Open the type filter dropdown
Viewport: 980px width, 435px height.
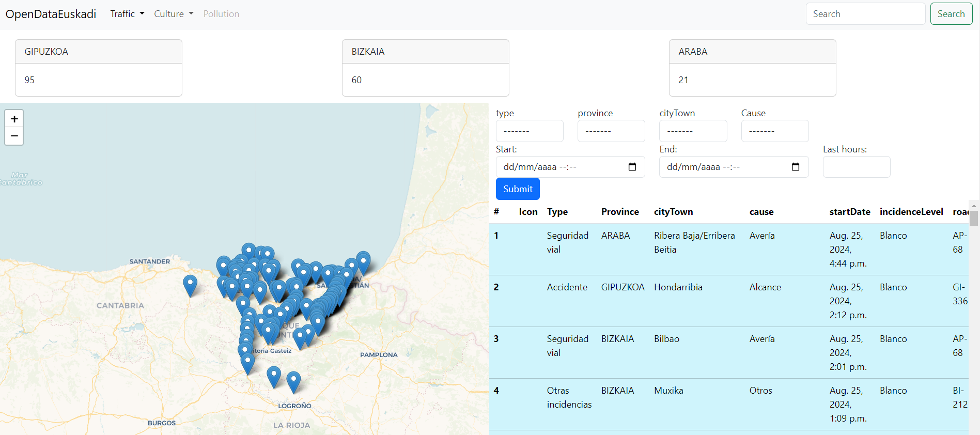tap(530, 131)
